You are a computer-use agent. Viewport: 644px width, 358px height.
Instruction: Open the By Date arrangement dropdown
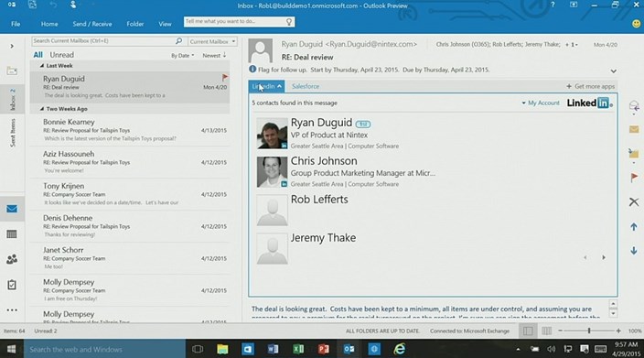tap(183, 56)
